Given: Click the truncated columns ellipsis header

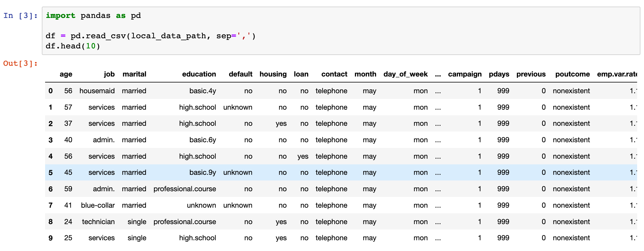Looking at the screenshot, I should (x=438, y=74).
